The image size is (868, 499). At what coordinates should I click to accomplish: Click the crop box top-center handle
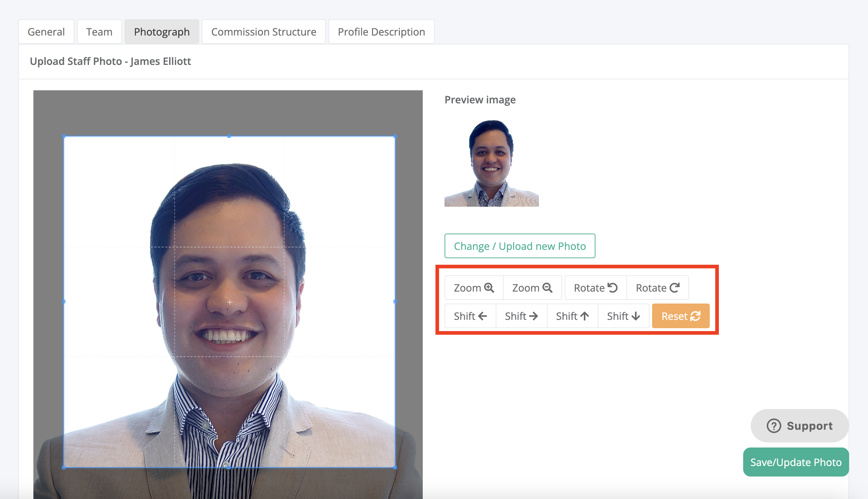coord(229,136)
